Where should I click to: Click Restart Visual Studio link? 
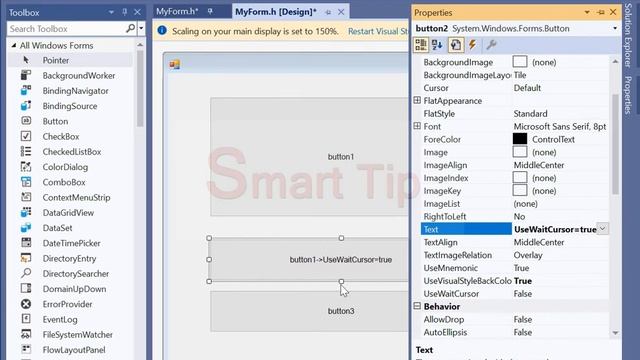(x=378, y=31)
